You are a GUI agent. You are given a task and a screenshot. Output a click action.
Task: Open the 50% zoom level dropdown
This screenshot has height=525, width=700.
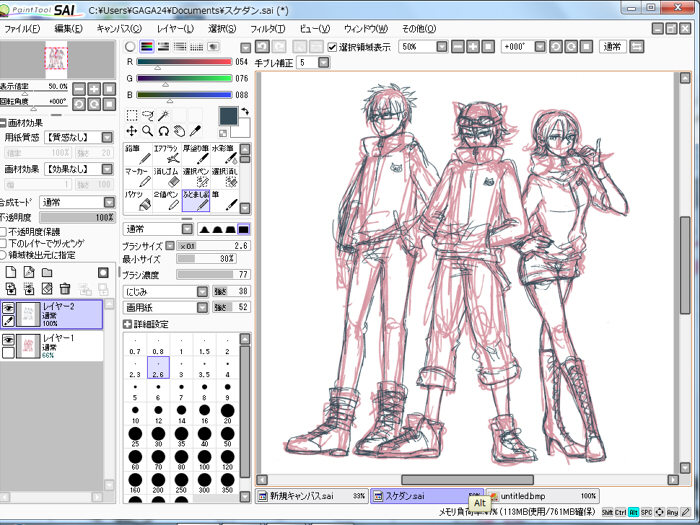[x=442, y=46]
